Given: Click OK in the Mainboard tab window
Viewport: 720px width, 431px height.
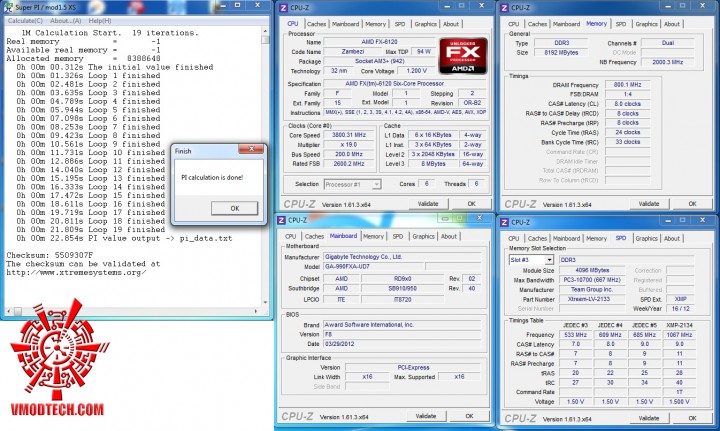Looking at the screenshot, I should coord(469,416).
